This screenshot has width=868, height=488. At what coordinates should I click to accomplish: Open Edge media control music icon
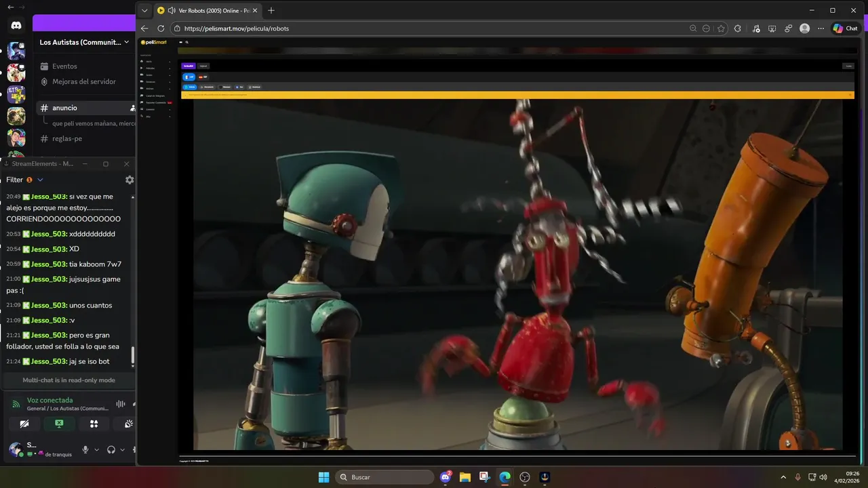756,28
